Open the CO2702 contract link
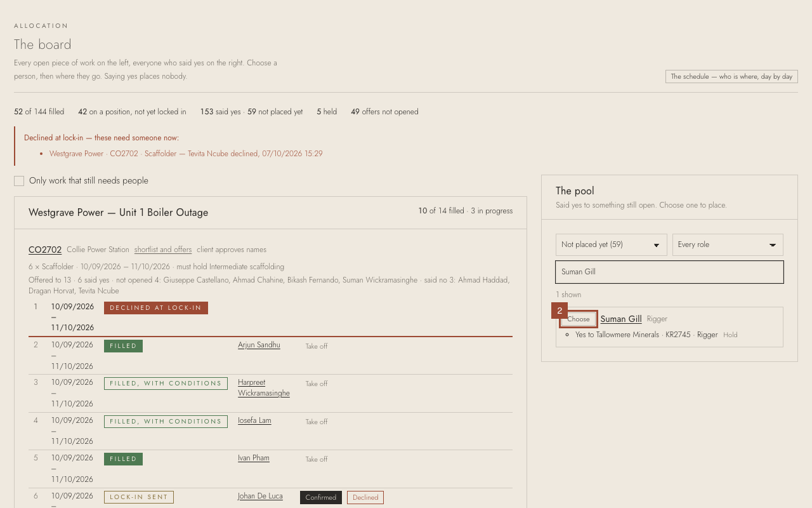 (x=45, y=250)
